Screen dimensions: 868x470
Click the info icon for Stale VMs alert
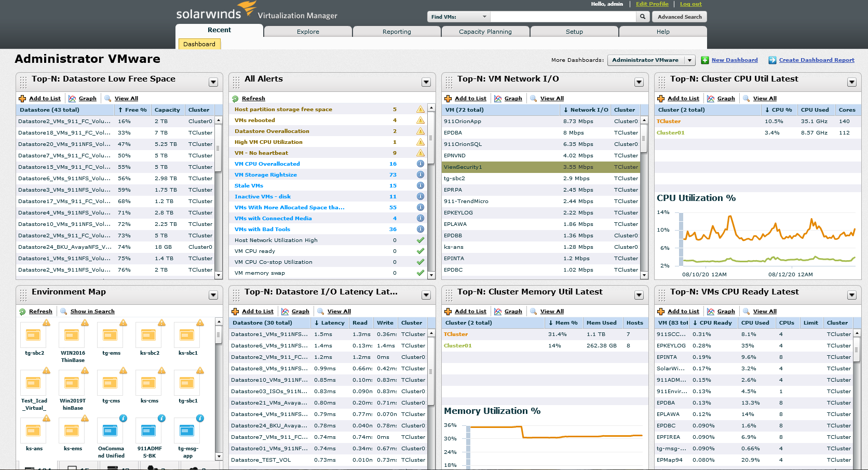pyautogui.click(x=421, y=185)
